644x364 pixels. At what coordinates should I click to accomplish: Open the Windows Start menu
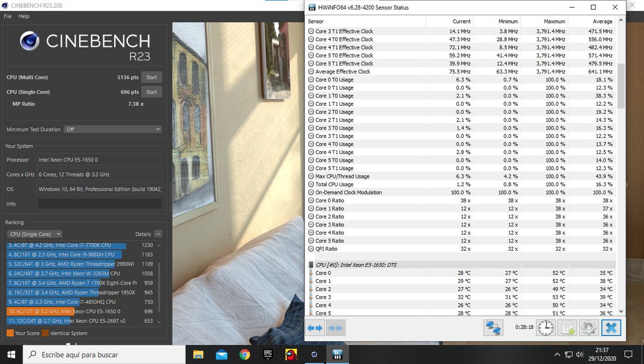[11, 354]
